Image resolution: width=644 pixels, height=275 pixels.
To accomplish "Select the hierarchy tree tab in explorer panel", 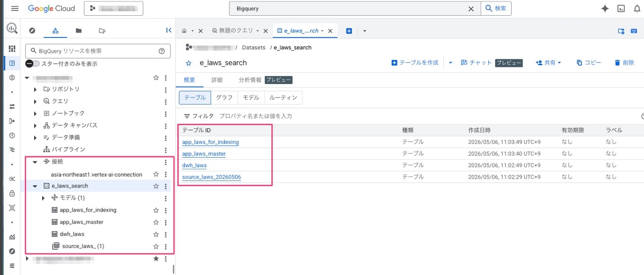I will 55,30.
